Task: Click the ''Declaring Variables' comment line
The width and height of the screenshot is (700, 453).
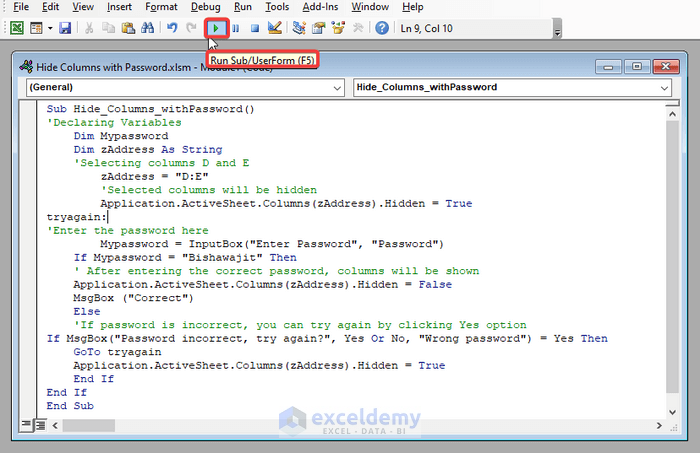Action: point(114,122)
